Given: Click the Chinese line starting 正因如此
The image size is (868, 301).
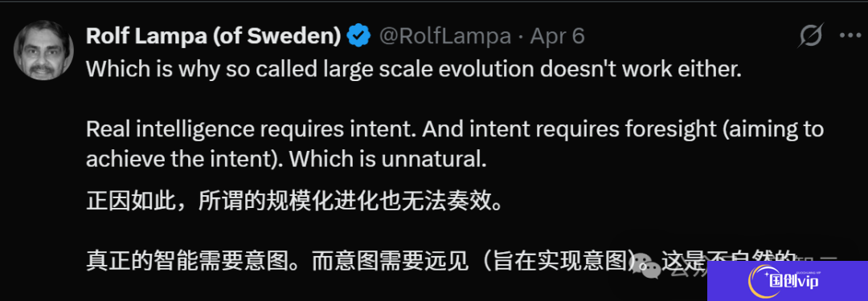Looking at the screenshot, I should (294, 201).
